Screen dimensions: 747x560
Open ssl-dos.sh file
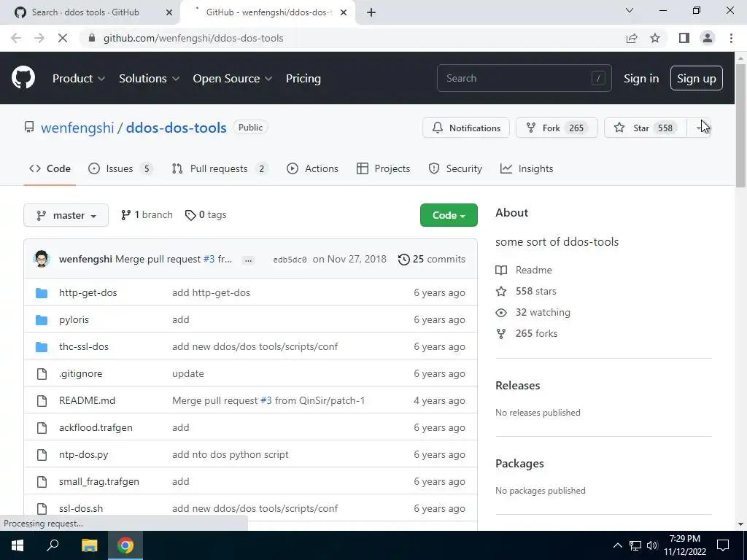tap(81, 508)
